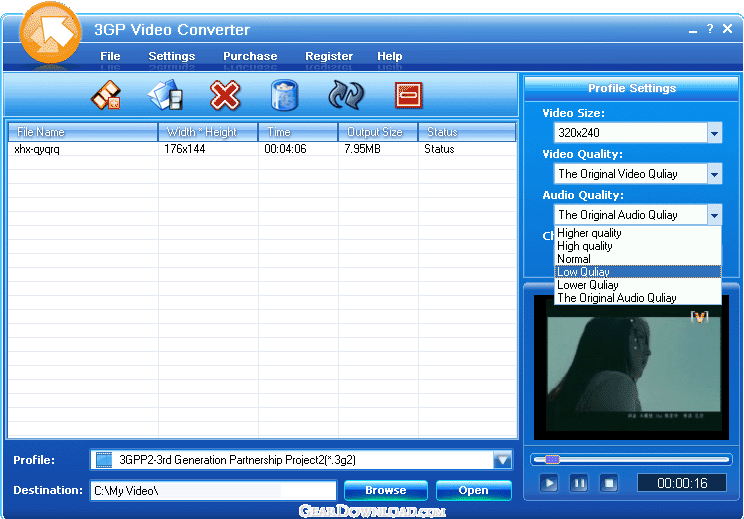Click the File Name column header
This screenshot has height=519, width=744.
[x=83, y=132]
